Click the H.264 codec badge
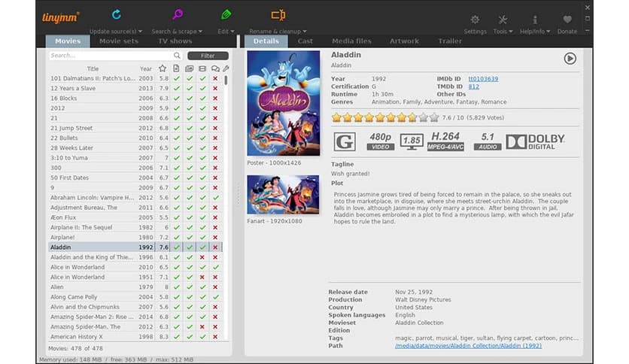629x364 pixels. pyautogui.click(x=445, y=141)
